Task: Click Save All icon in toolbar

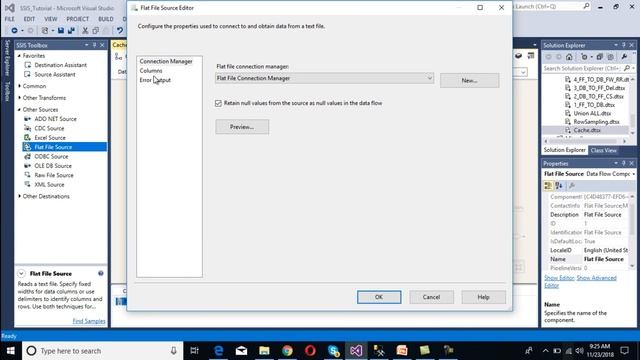Action: point(71,31)
